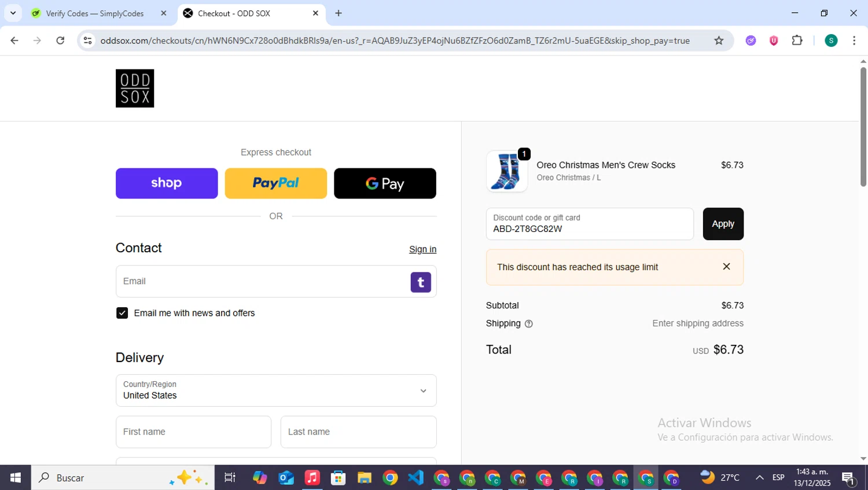Open the notification center icon

pyautogui.click(x=849, y=478)
